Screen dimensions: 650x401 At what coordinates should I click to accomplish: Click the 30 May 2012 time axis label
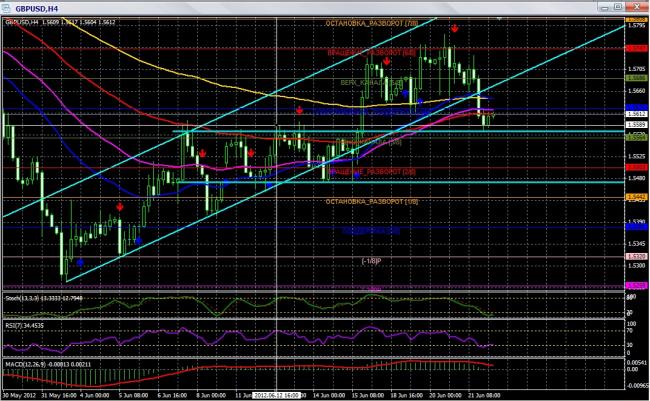tap(19, 395)
